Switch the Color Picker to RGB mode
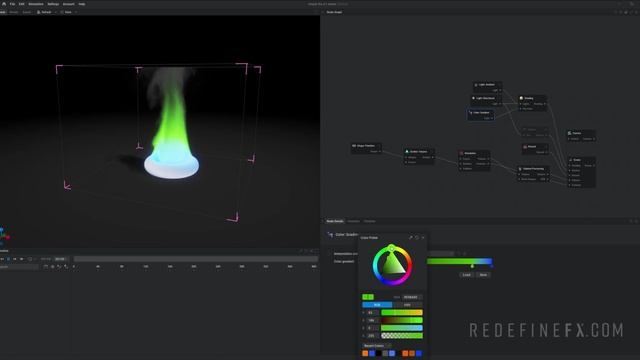Viewport: 640px width, 360px height. click(377, 305)
